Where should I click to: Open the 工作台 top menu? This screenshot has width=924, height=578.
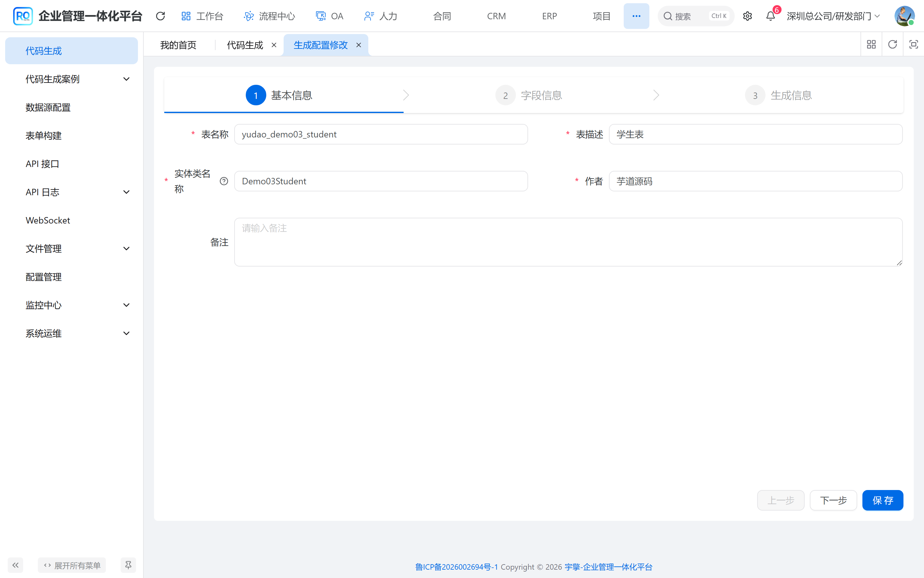tap(202, 16)
